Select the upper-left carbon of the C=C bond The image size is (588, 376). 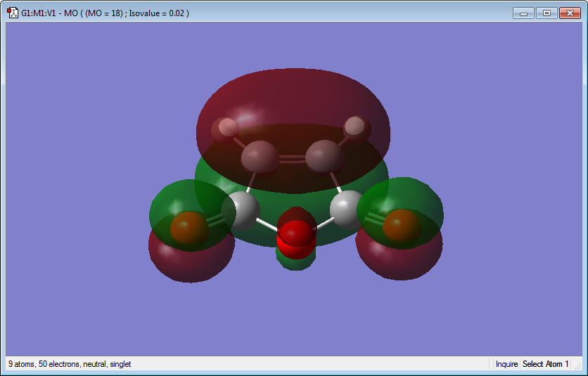(260, 157)
